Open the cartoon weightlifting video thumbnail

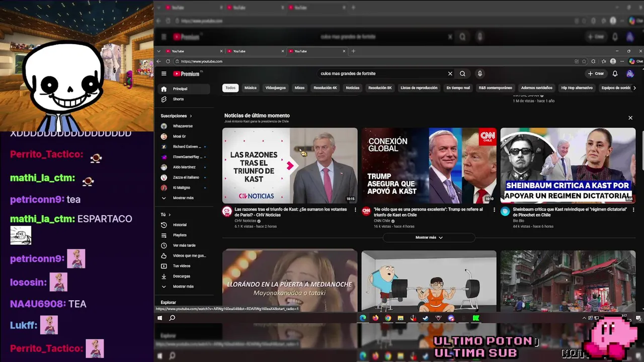[429, 281]
